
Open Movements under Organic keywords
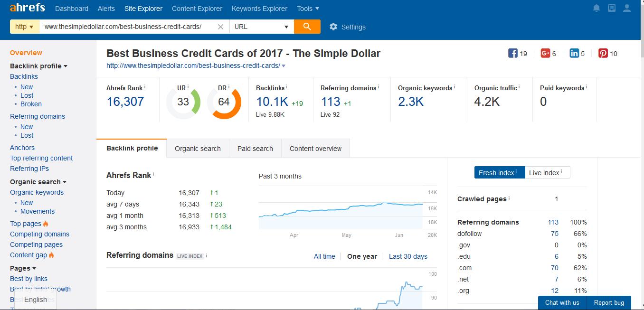[38, 211]
